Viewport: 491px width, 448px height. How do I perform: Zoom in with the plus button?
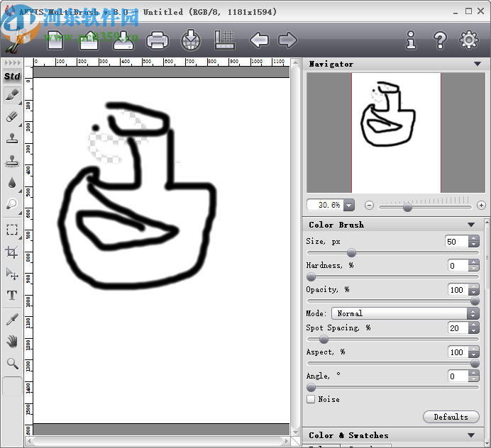point(481,206)
